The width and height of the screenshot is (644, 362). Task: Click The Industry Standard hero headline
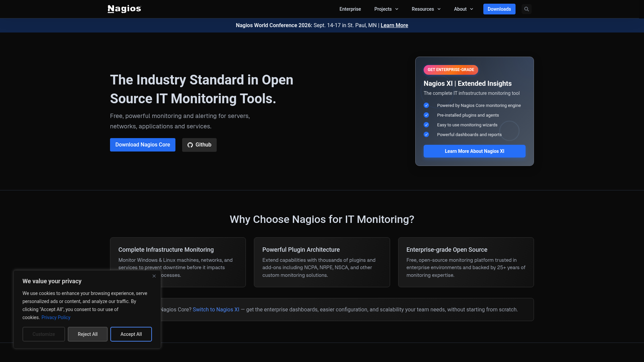point(202,89)
